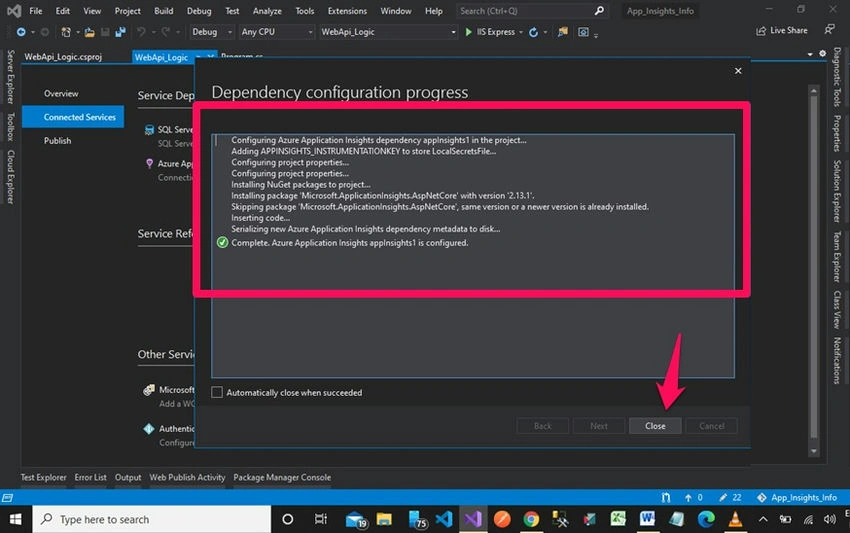Open the Analyze menu
Screen dimensions: 850x533
[267, 11]
